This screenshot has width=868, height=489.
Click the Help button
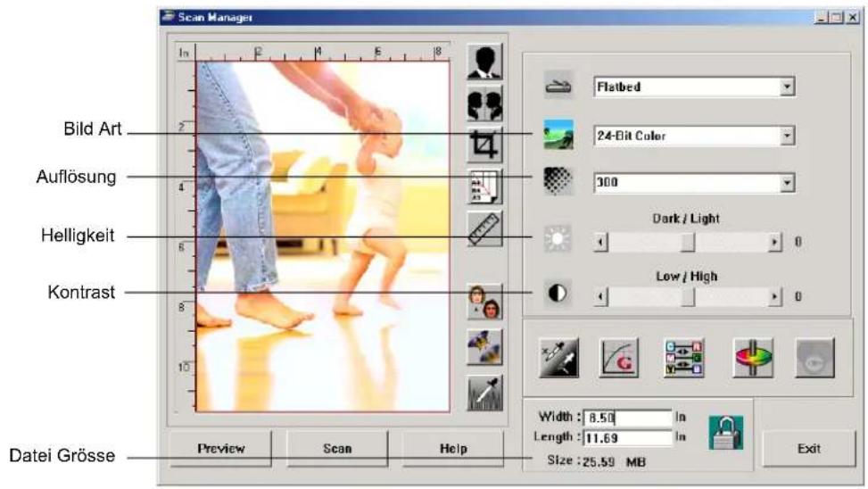click(453, 449)
